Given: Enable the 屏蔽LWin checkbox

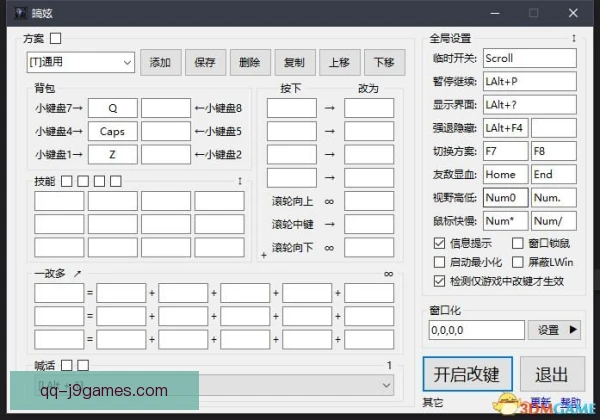Looking at the screenshot, I should pos(518,262).
